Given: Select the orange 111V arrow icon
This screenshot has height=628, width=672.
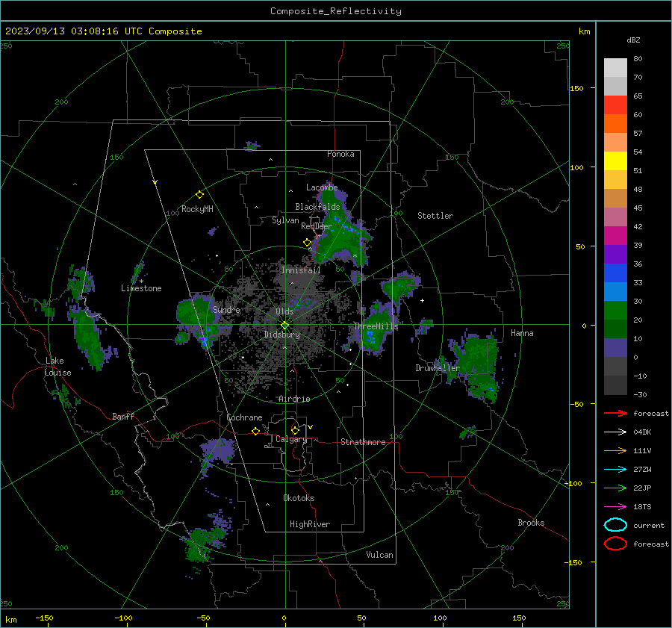Looking at the screenshot, I should 615,450.
